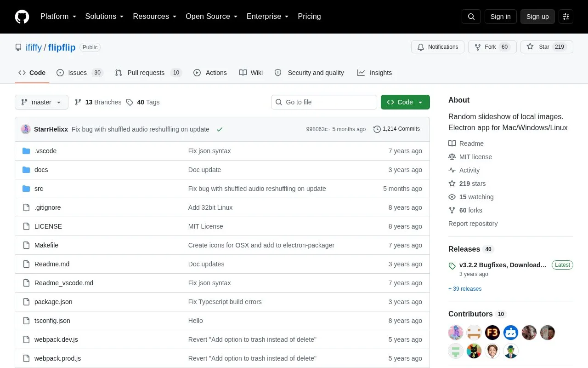Expand the master branch dropdown
This screenshot has width=588, height=368.
coord(41,102)
